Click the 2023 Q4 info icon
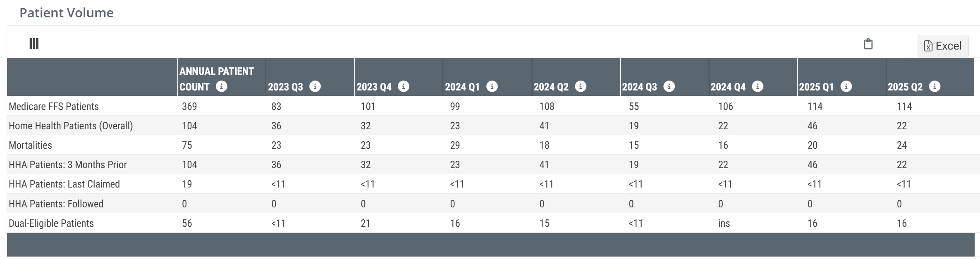This screenshot has height=259, width=980. [404, 86]
